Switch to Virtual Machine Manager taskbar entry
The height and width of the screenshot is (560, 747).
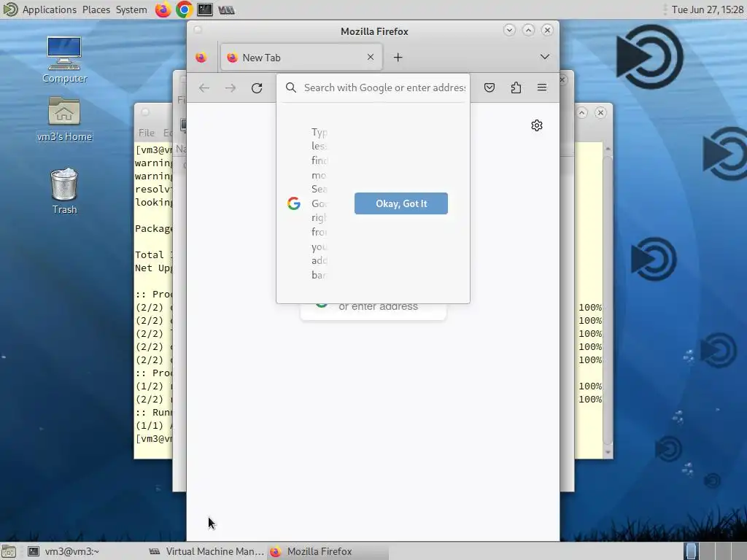(x=206, y=551)
